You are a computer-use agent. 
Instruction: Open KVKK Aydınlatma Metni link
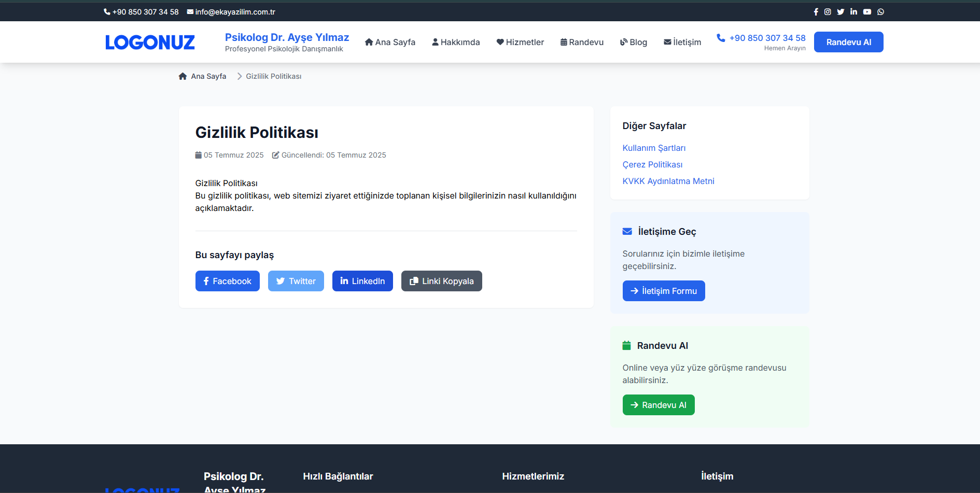coord(668,181)
